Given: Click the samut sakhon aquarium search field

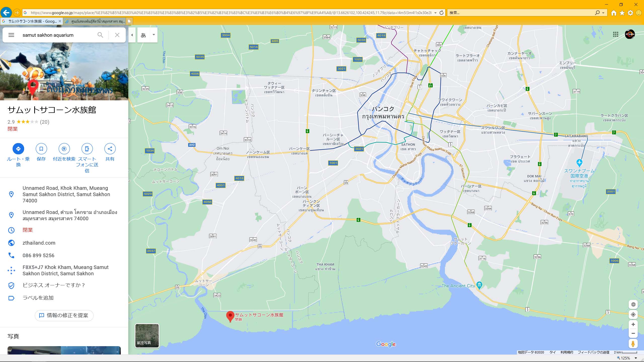Looking at the screenshot, I should point(57,35).
